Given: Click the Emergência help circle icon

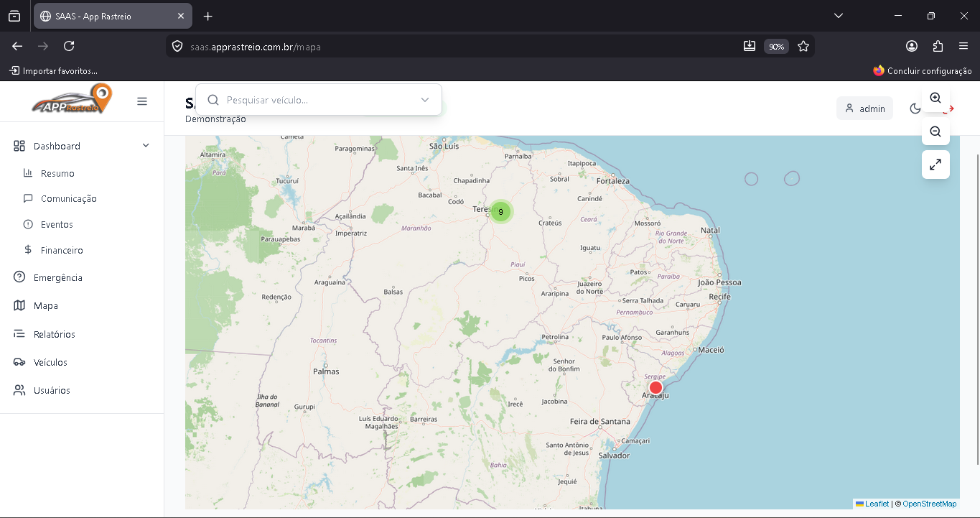Looking at the screenshot, I should point(19,277).
